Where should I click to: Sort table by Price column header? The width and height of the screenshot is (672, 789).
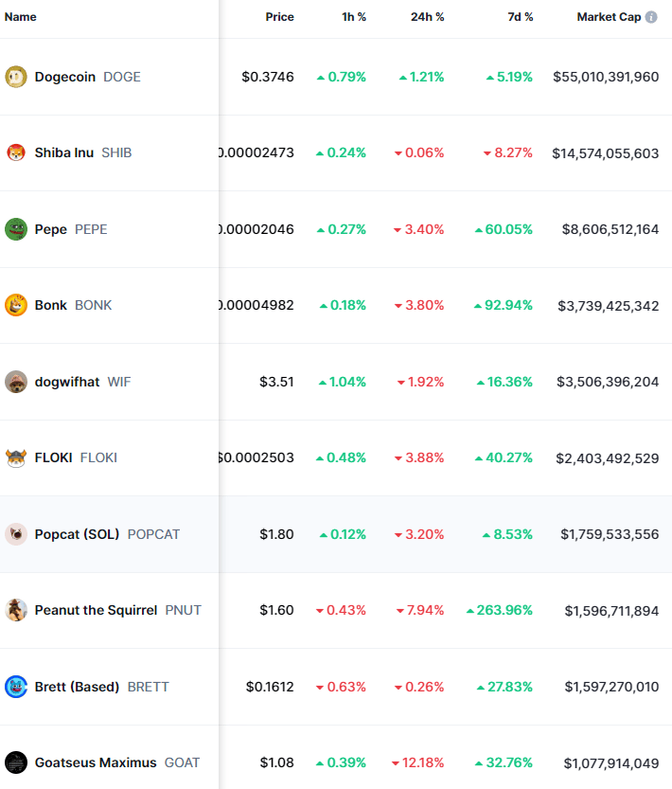pyautogui.click(x=279, y=17)
